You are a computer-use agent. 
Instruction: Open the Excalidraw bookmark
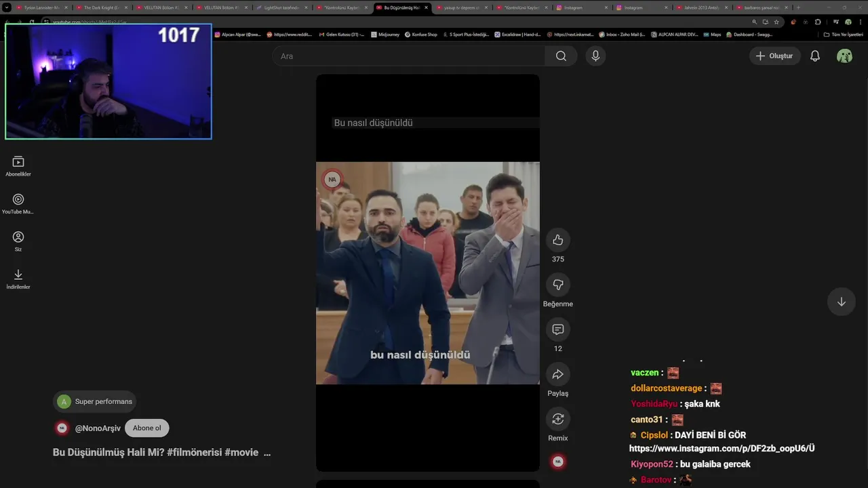click(x=517, y=35)
